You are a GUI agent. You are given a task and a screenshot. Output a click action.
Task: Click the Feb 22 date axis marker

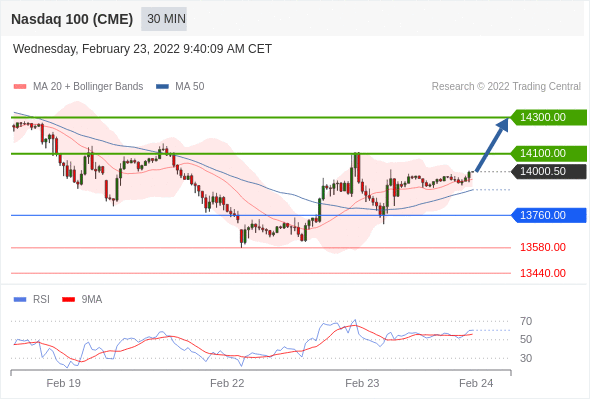click(227, 383)
